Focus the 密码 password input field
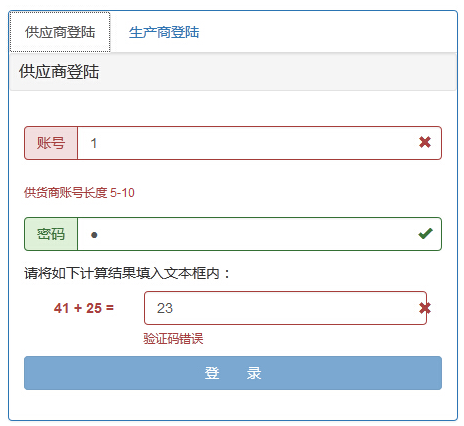Viewport: 464px width, 426px height. (x=259, y=234)
